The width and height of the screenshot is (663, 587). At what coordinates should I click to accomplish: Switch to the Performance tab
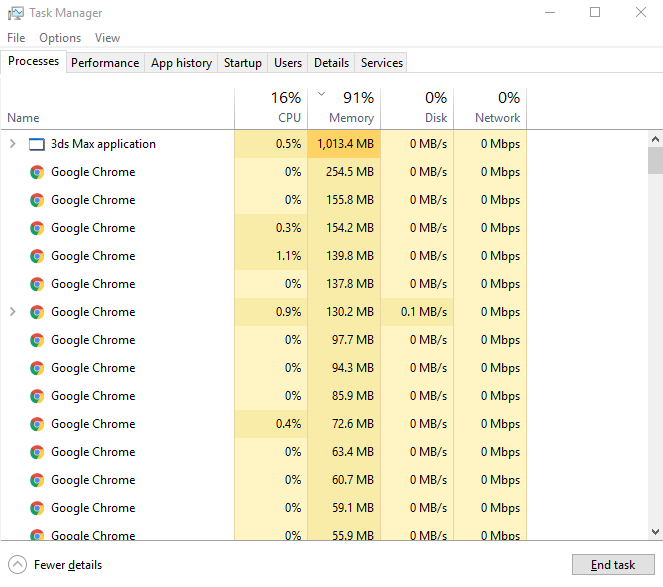click(x=105, y=62)
